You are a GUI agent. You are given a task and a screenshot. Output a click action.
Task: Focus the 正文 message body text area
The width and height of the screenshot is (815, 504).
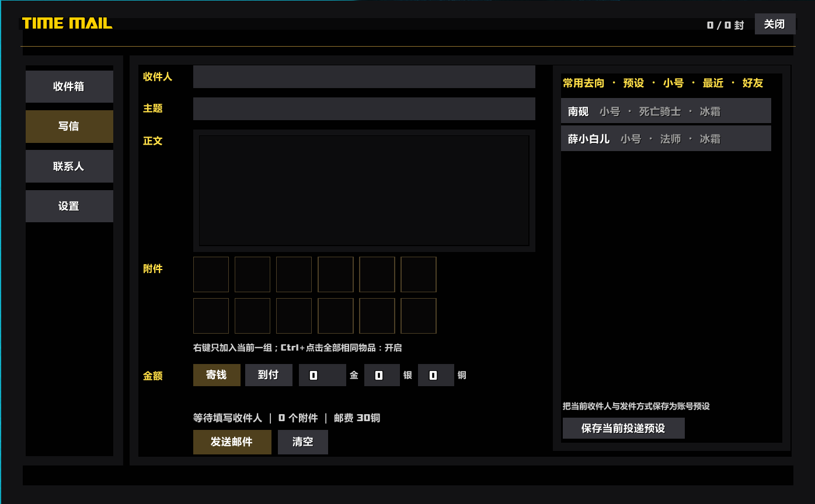point(364,191)
